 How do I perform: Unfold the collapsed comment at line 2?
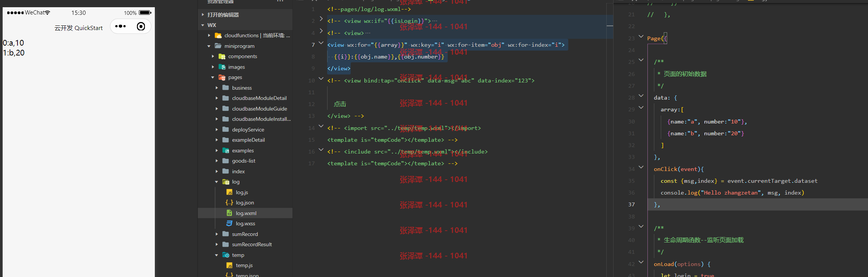321,19
